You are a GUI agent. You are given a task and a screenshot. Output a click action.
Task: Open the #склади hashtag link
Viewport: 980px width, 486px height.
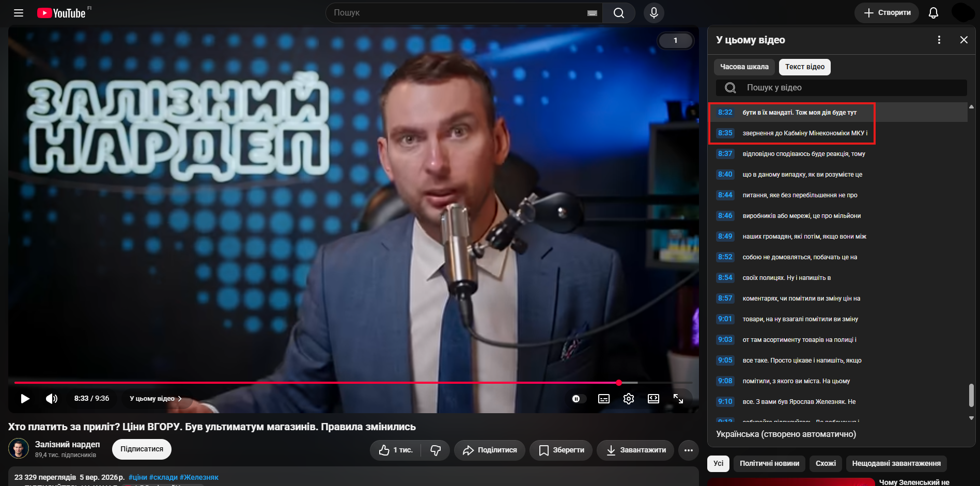pyautogui.click(x=164, y=478)
